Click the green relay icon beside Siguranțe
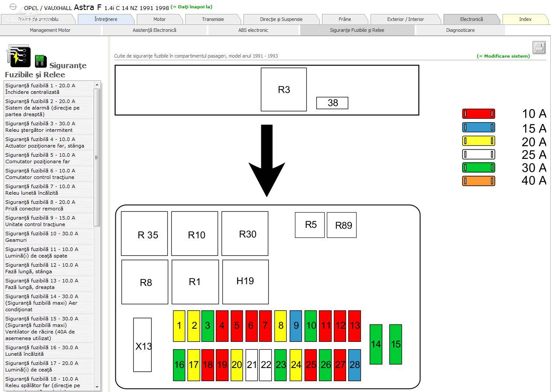Screen dimensions: 551x392 point(41,61)
